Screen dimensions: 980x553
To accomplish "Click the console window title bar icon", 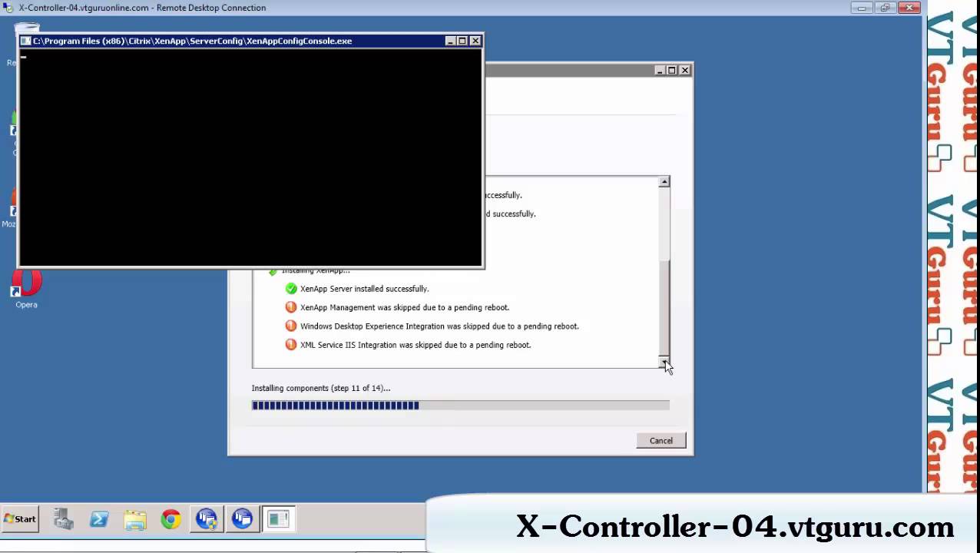I will [25, 41].
